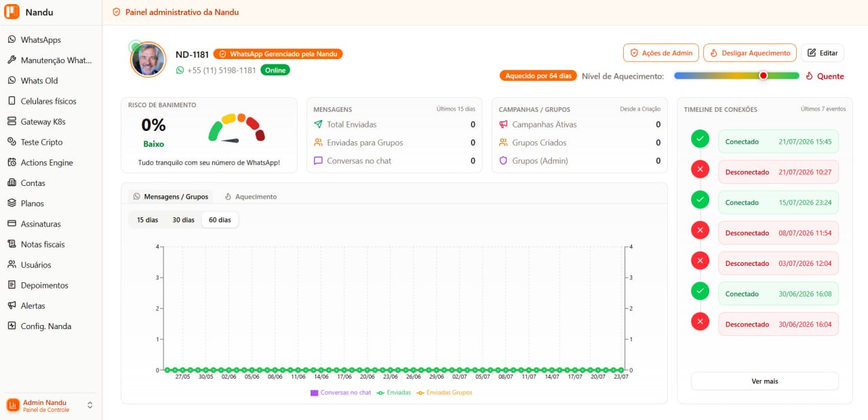This screenshot has height=420, width=868.
Task: Go to Usuários via people icon
Action: tap(12, 265)
